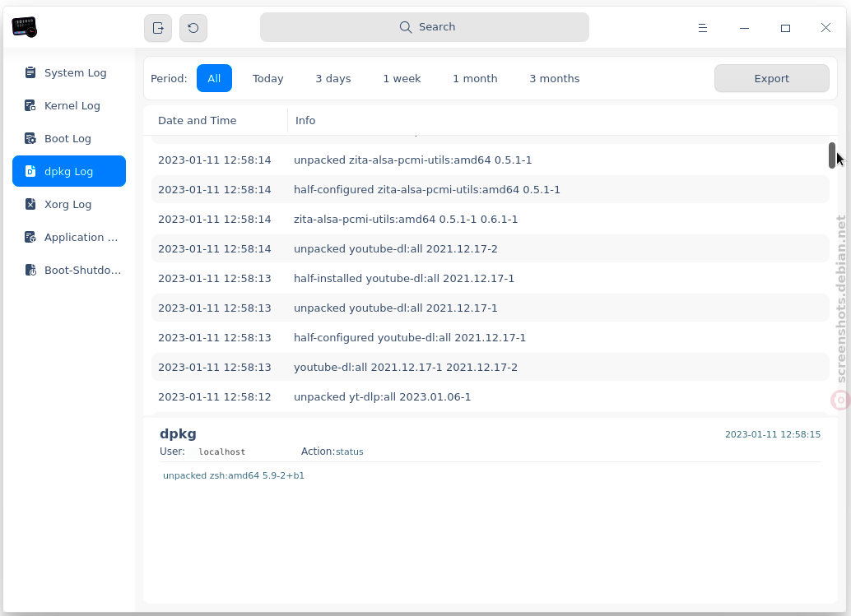Select row half-configured youtube-dl:all 2021.12.17-1
851x616 pixels.
coord(490,337)
